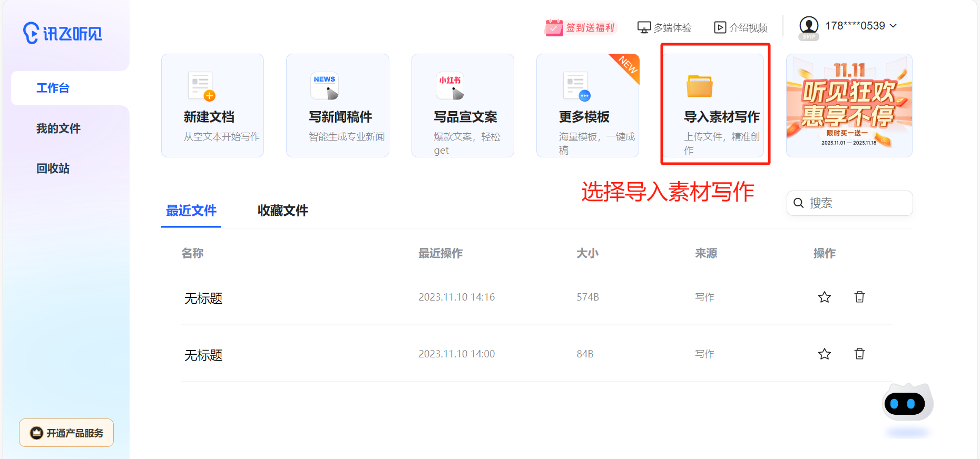Delete the 14:16 无标题 file
This screenshot has width=980, height=459.
[859, 297]
